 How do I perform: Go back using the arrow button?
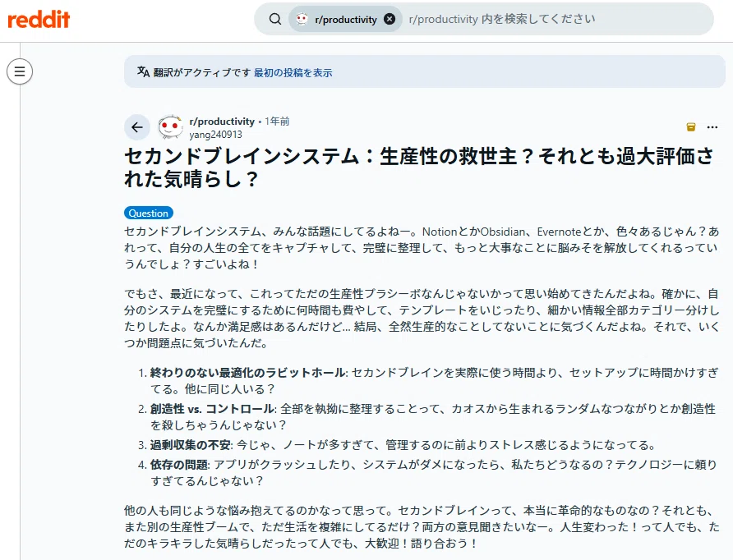[137, 127]
